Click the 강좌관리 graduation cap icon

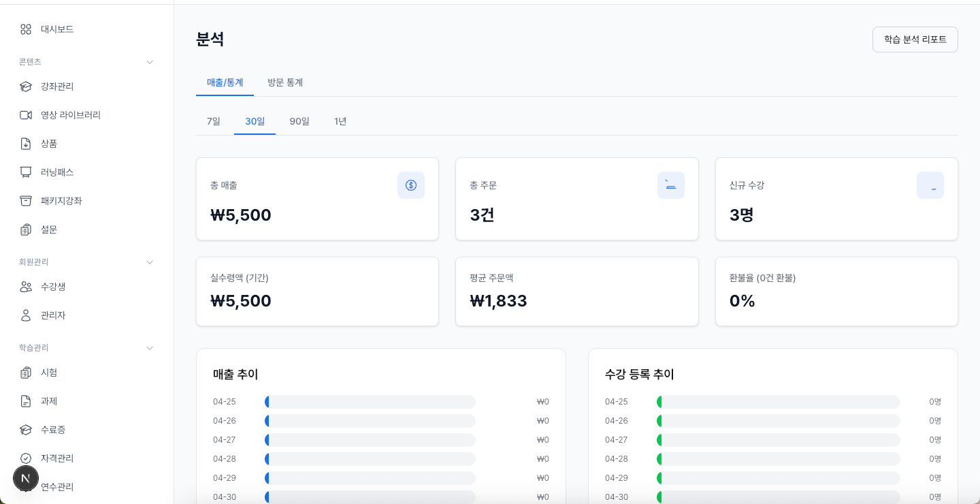coord(26,86)
